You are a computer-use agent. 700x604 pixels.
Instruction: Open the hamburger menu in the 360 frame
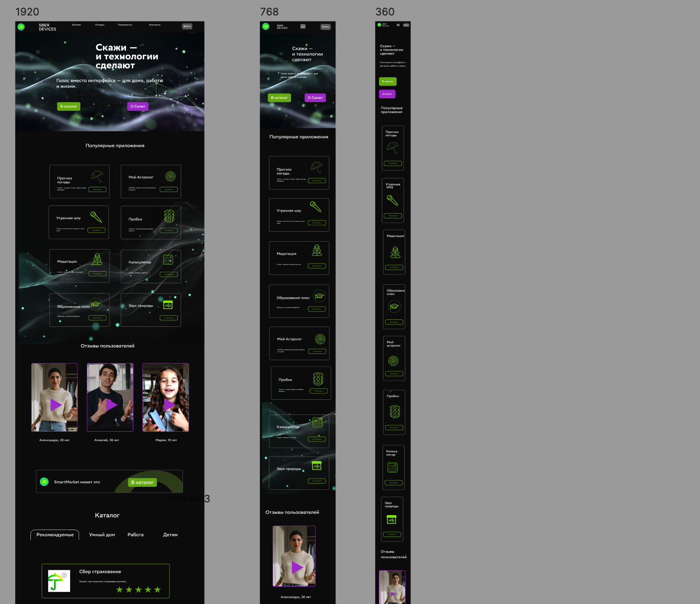pos(398,25)
